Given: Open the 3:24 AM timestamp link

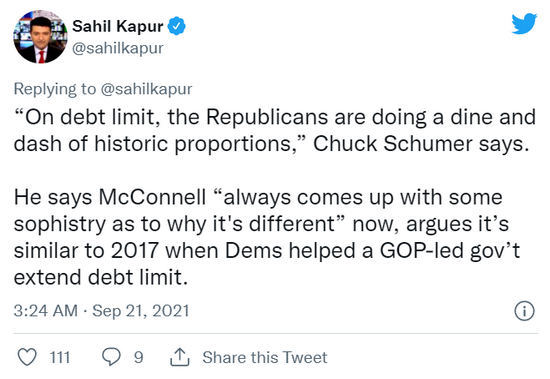Looking at the screenshot, I should pyautogui.click(x=46, y=311).
